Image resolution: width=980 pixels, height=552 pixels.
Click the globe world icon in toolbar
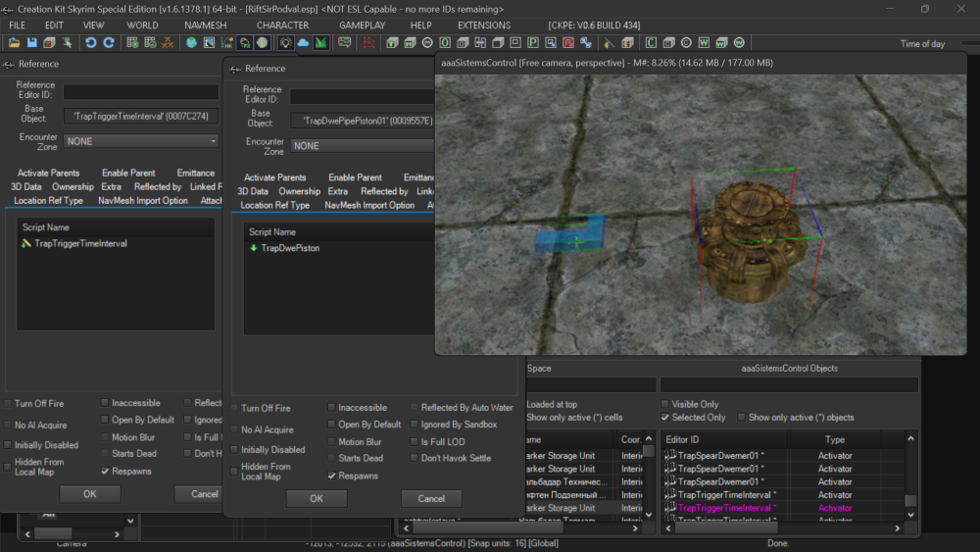[x=191, y=42]
